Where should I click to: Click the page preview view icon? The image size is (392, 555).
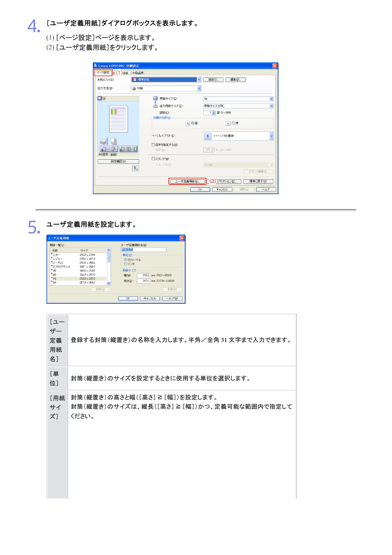point(100,98)
